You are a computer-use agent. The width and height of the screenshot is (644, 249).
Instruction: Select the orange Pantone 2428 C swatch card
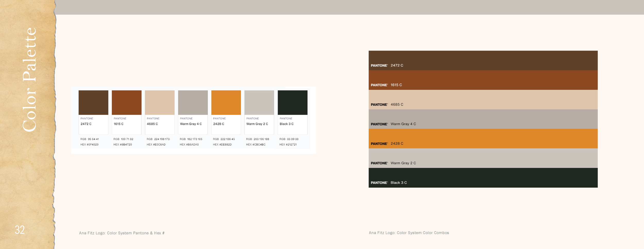tap(226, 112)
